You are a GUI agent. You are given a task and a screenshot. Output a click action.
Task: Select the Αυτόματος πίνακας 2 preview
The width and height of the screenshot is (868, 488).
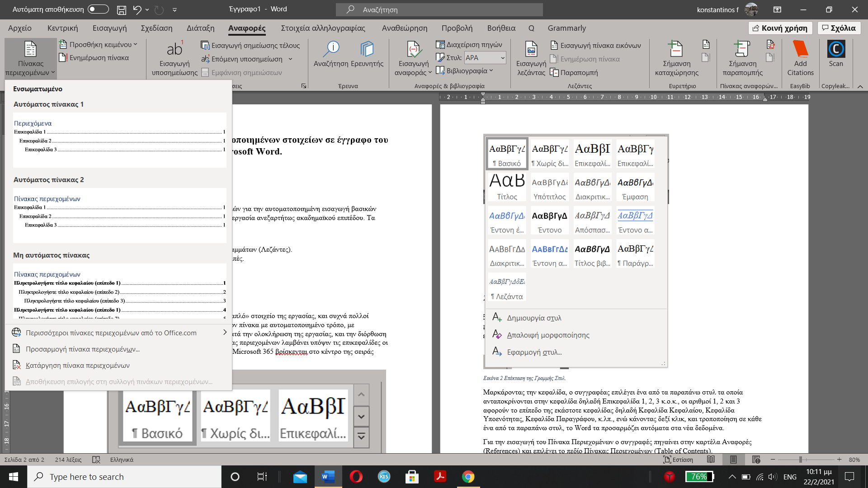tap(120, 215)
